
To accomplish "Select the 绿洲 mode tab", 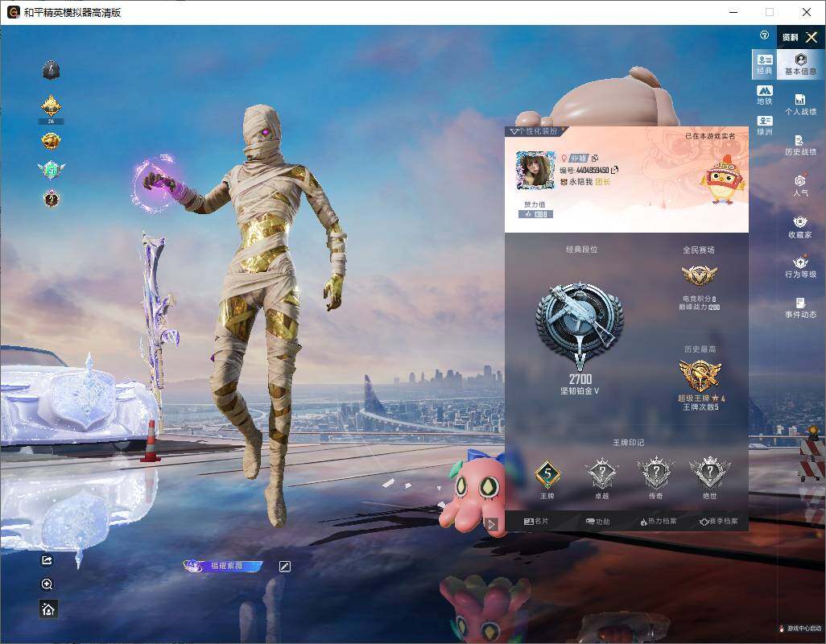I will [x=764, y=126].
